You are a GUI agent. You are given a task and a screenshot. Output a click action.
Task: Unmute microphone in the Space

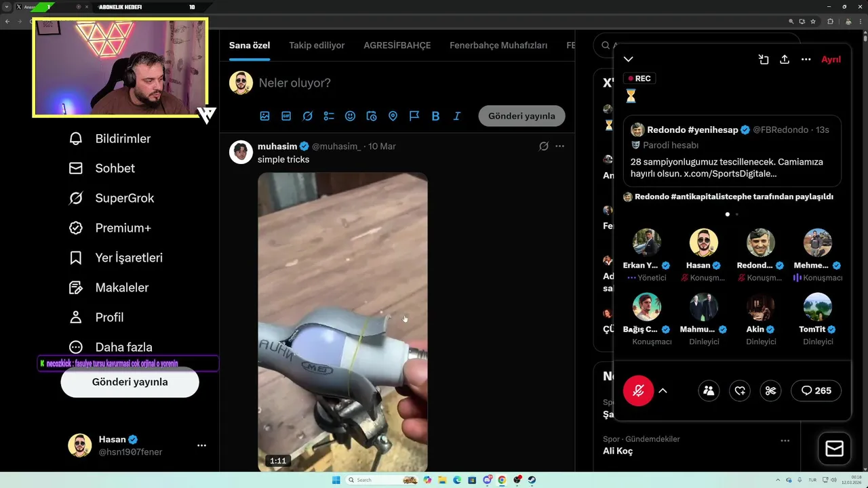[x=638, y=390]
